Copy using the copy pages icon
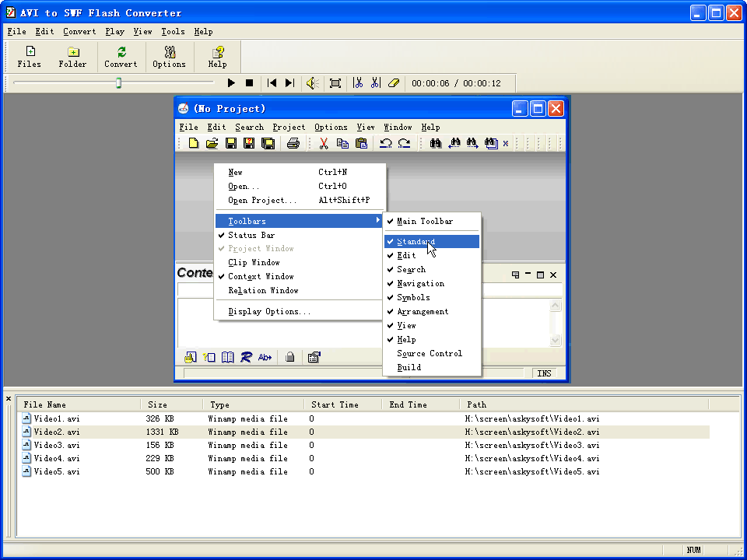This screenshot has width=747, height=560. (342, 143)
